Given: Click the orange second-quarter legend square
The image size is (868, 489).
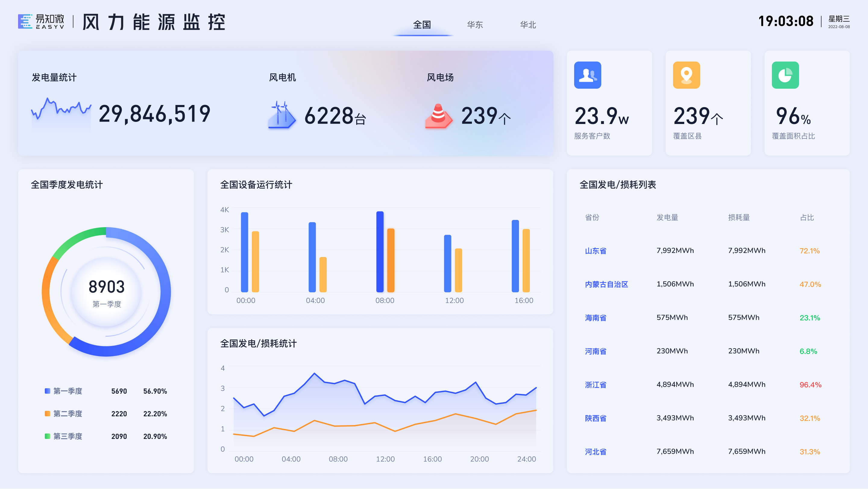Looking at the screenshot, I should 48,414.
